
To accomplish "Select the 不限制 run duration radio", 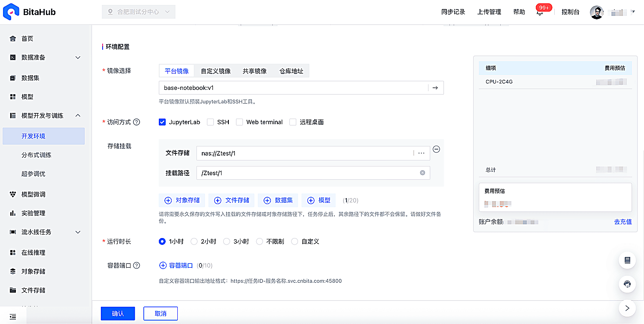I will coord(259,241).
